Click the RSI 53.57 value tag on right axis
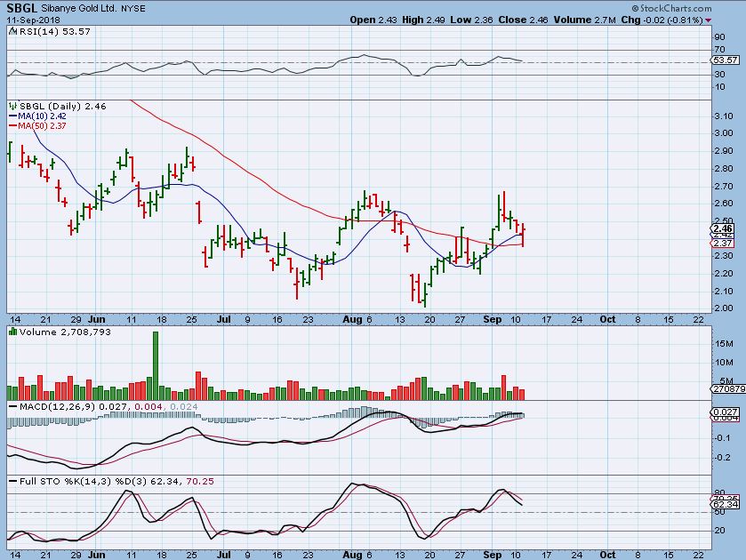746x560 pixels. [x=726, y=60]
